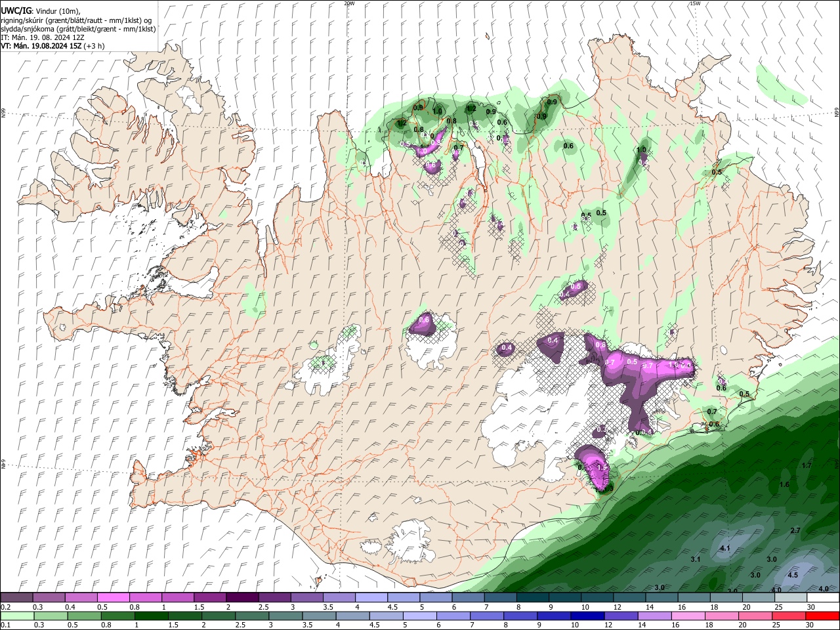Pick the bottom-row legend swatch between 10 and 12
This screenshot has width=840, height=630.
coord(588,616)
